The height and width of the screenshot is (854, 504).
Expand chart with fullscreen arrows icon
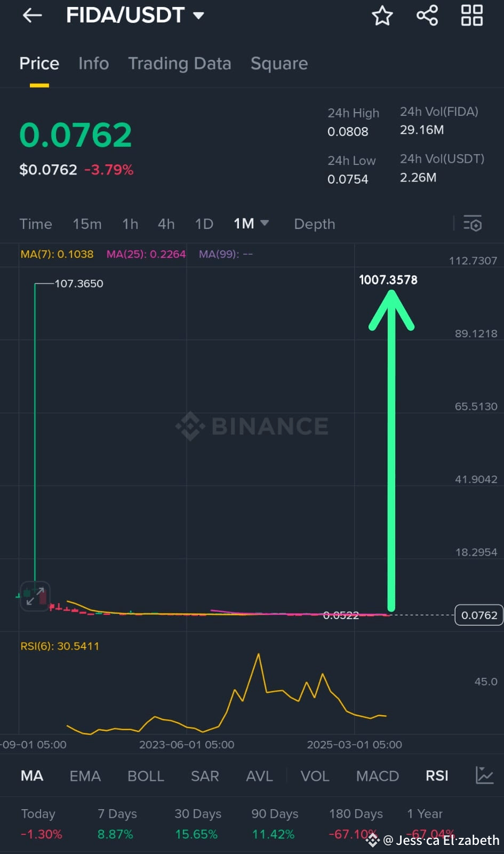point(35,596)
